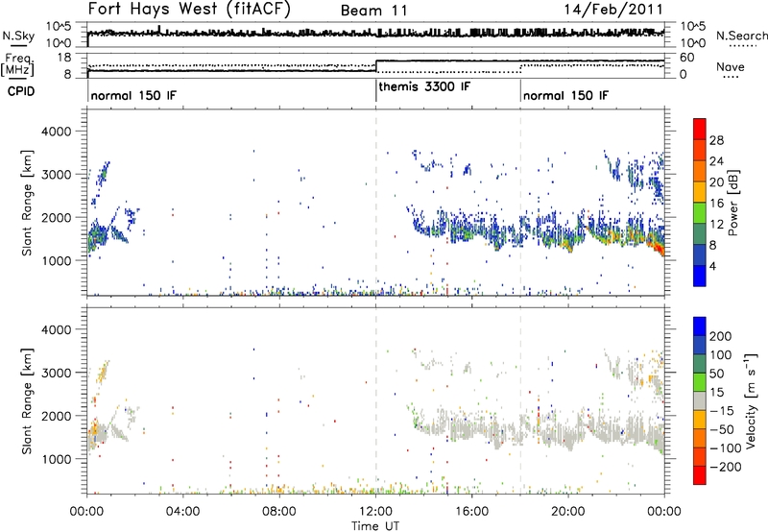768x532 pixels.
Task: Click the "-50" velocity colorbar value
Action: 722,429
